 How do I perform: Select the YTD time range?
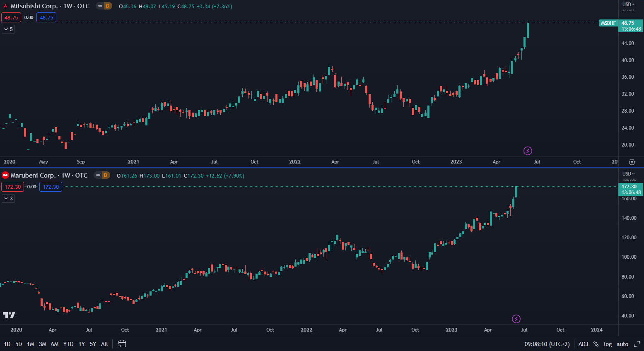point(68,344)
